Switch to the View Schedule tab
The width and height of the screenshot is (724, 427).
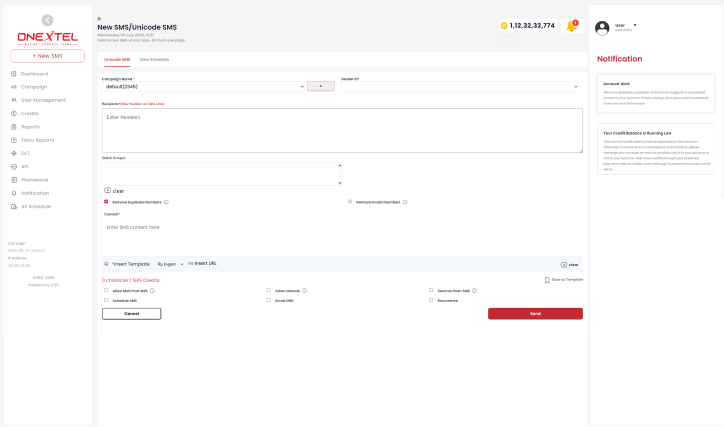coord(154,60)
